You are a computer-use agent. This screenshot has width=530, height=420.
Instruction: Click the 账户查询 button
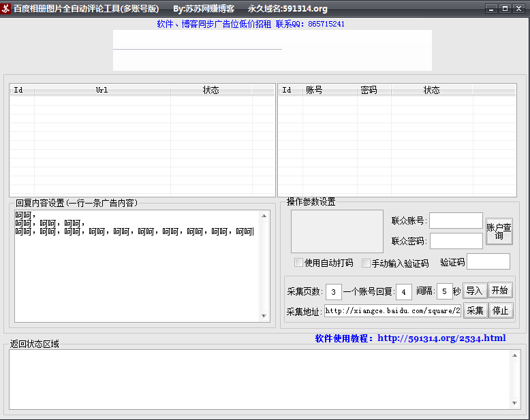[499, 231]
